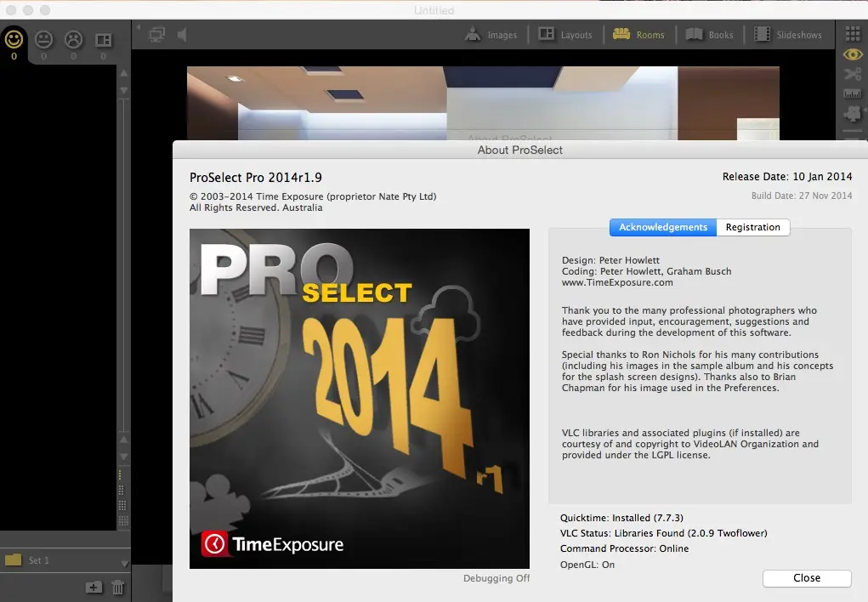Click the dual-monitor display icon
The height and width of the screenshot is (602, 868).
click(157, 35)
